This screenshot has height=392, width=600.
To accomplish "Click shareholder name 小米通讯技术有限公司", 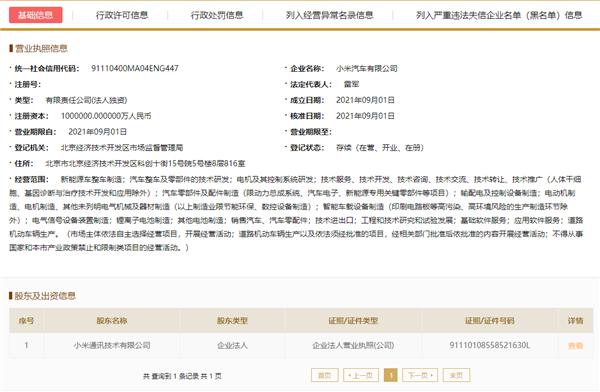I will pyautogui.click(x=112, y=345).
